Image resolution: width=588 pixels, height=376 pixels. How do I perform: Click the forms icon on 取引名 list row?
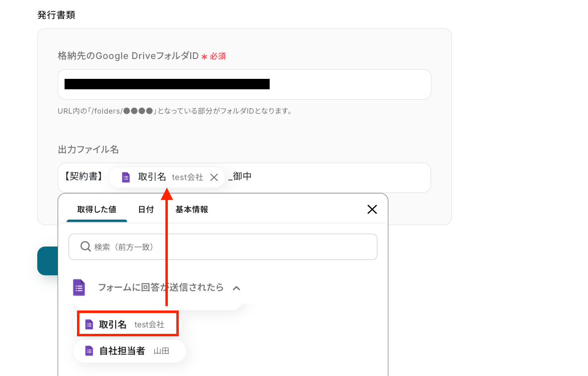[x=89, y=324]
